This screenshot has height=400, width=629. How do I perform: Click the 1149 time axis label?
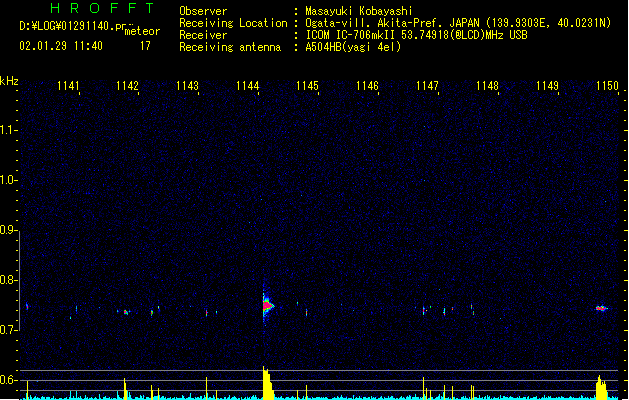click(547, 86)
